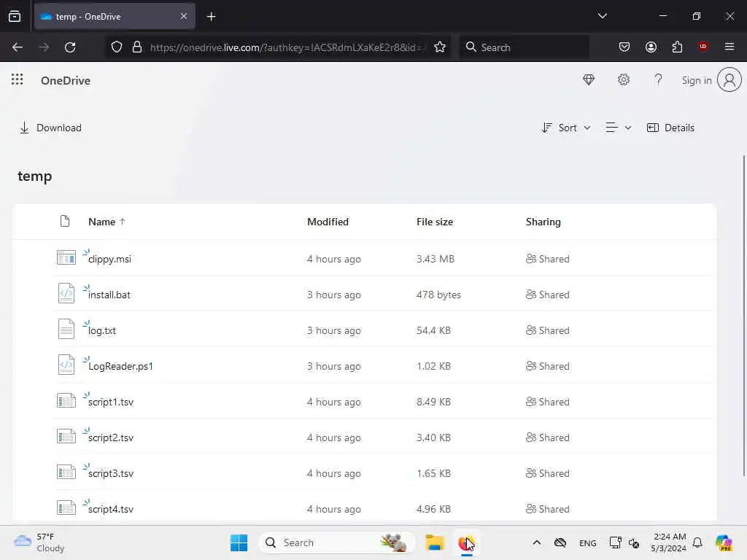This screenshot has height=560, width=747.
Task: Select the script1.tsv file icon
Action: (x=66, y=400)
